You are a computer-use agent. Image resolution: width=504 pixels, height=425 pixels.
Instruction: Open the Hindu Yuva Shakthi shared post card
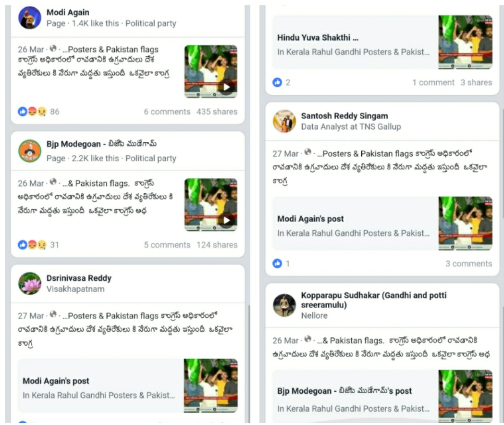382,42
